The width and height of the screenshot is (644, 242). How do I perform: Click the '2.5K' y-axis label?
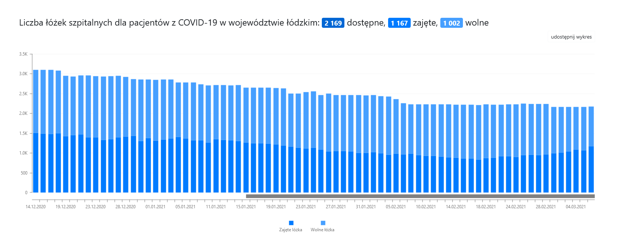[23, 94]
